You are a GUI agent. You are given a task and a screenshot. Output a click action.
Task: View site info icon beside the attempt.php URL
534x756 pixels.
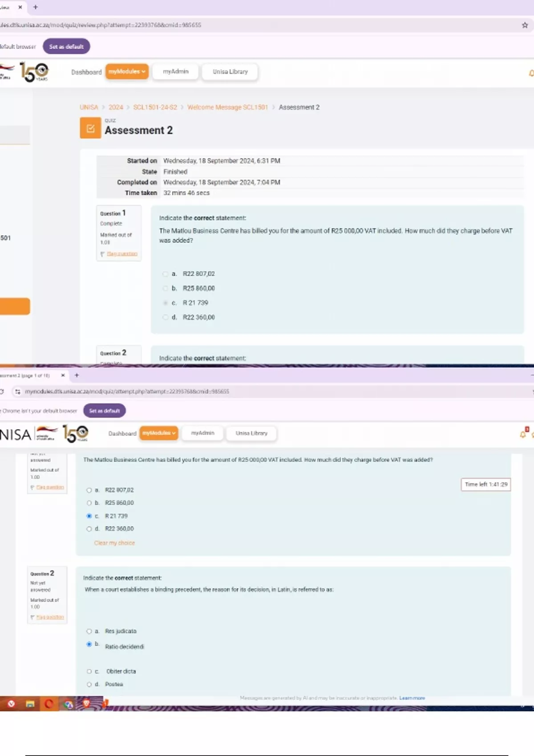pyautogui.click(x=17, y=392)
